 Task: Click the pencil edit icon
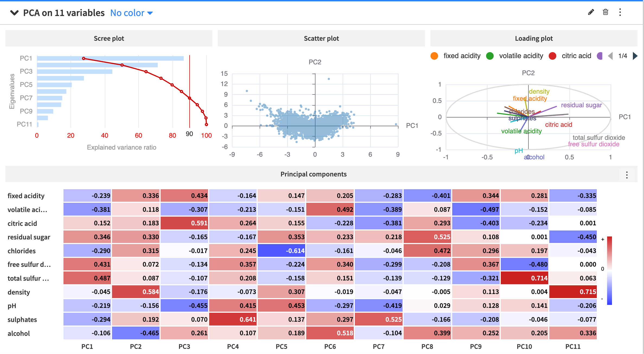tap(591, 12)
